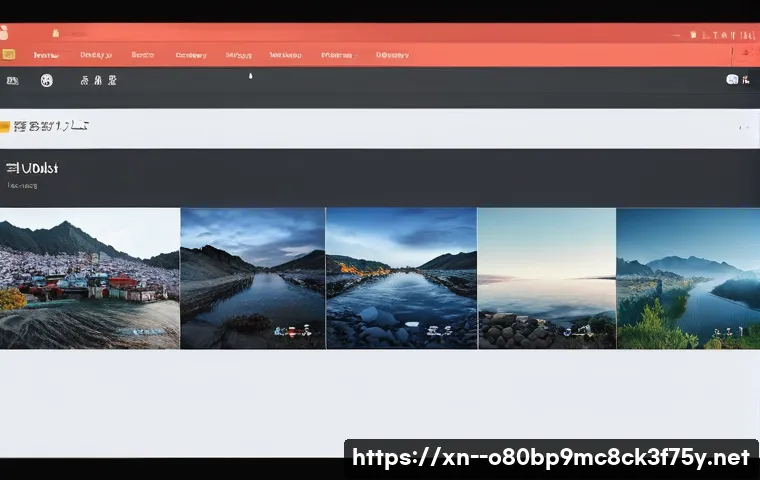This screenshot has height=480, width=760.
Task: Select the middle thumbnail with rocky riverbed
Action: pos(401,278)
